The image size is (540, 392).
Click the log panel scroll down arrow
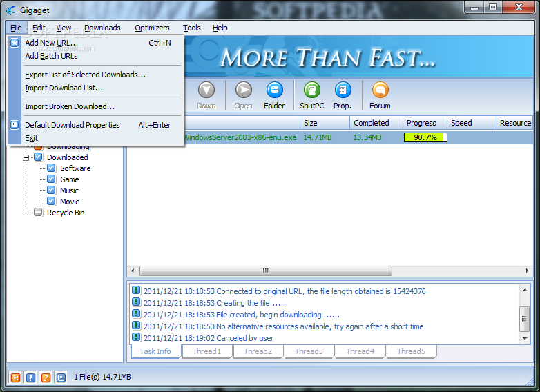(x=525, y=339)
